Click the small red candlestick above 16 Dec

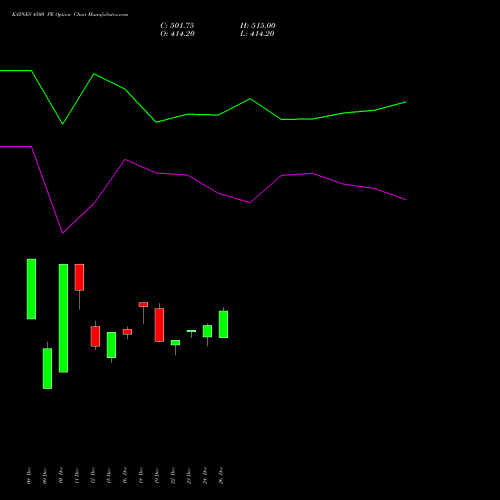127,332
